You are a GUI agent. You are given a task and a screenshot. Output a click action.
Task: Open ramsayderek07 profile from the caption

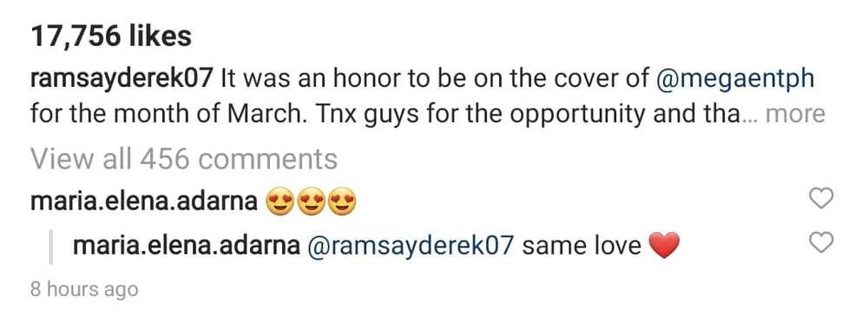pyautogui.click(x=122, y=81)
